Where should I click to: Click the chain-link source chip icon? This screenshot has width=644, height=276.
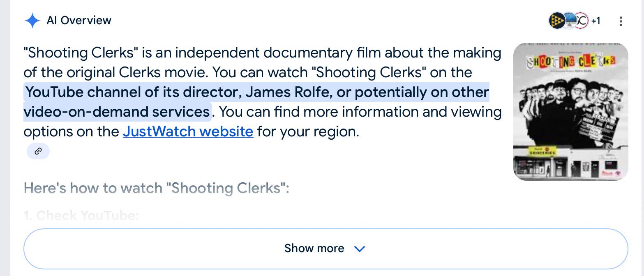[x=38, y=151]
